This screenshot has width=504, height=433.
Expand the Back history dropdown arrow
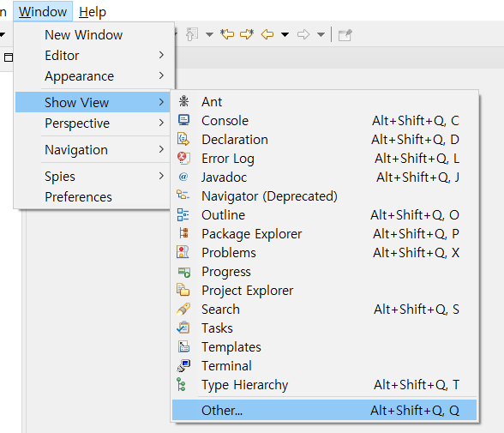click(x=285, y=34)
